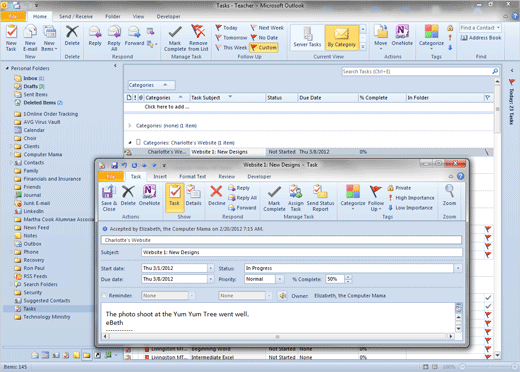This screenshot has height=372, width=520.
Task: Click Decline in task window
Action: click(217, 196)
